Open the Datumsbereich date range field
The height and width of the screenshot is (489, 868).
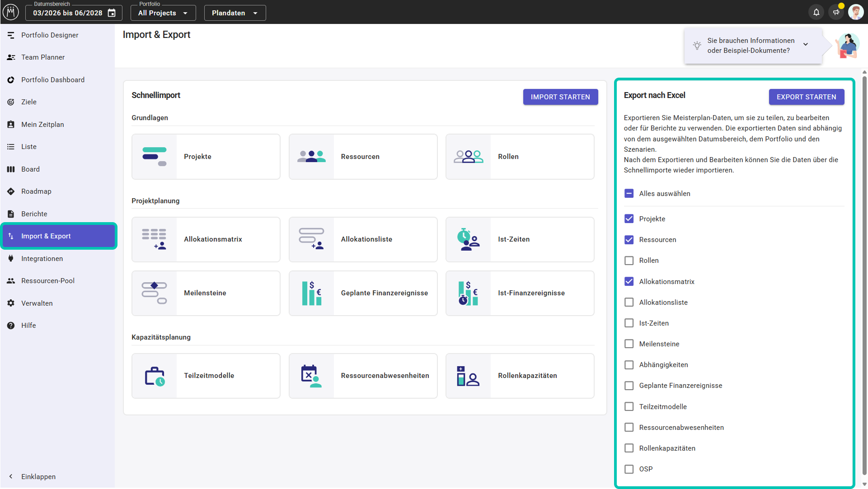pos(74,13)
